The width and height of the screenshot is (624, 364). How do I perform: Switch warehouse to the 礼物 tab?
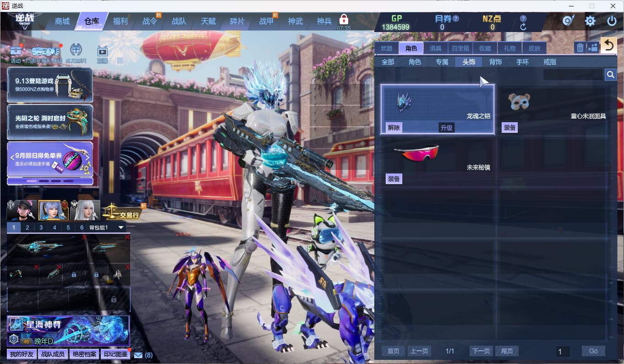510,48
